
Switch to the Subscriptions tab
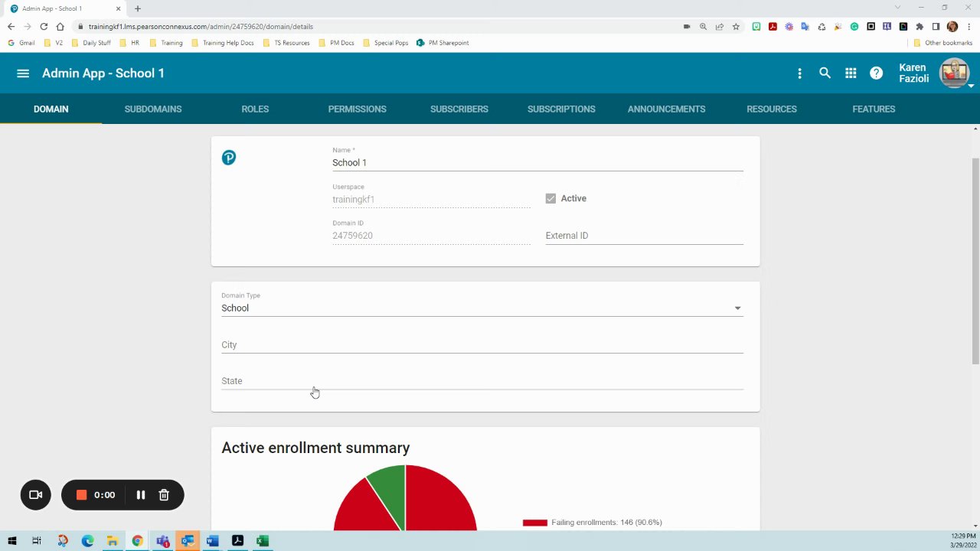pos(561,109)
